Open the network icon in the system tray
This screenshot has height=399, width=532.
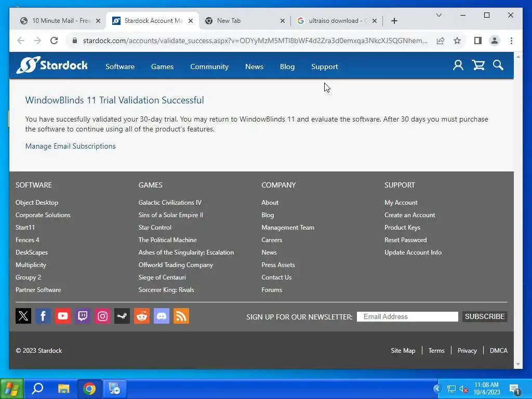[451, 389]
